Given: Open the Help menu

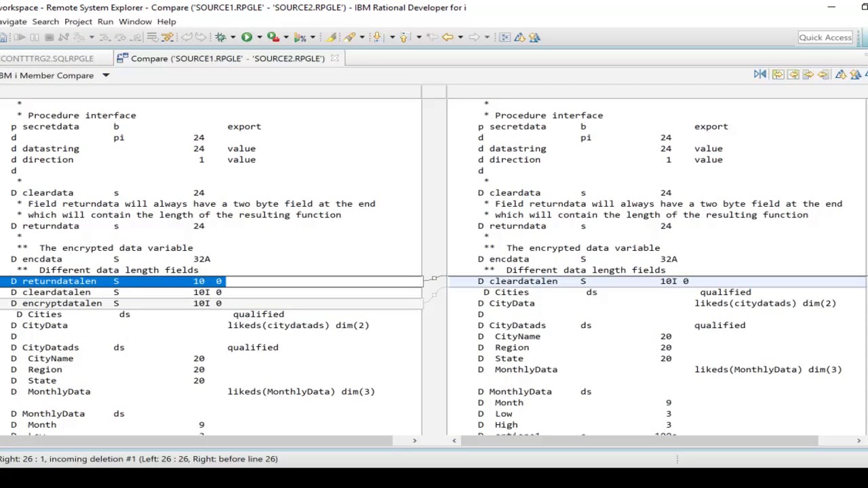Looking at the screenshot, I should [166, 22].
